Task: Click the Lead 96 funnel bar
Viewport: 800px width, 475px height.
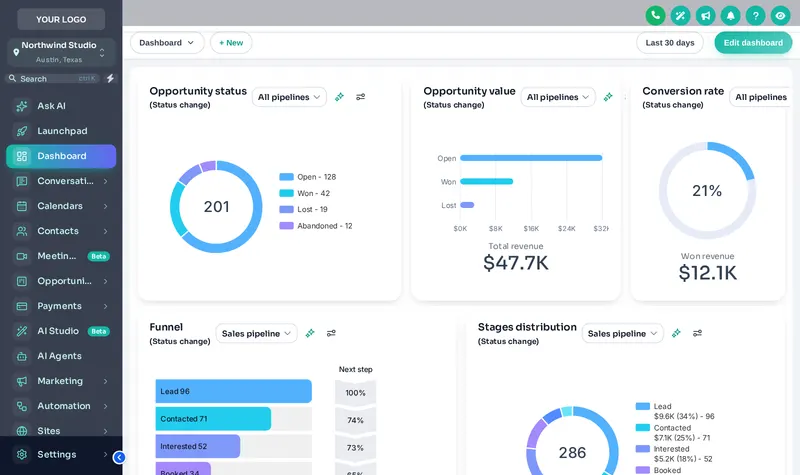Action: point(234,391)
